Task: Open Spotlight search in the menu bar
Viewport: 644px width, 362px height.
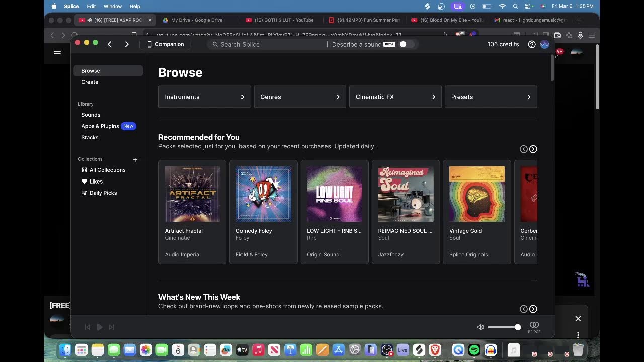Action: pos(515,6)
